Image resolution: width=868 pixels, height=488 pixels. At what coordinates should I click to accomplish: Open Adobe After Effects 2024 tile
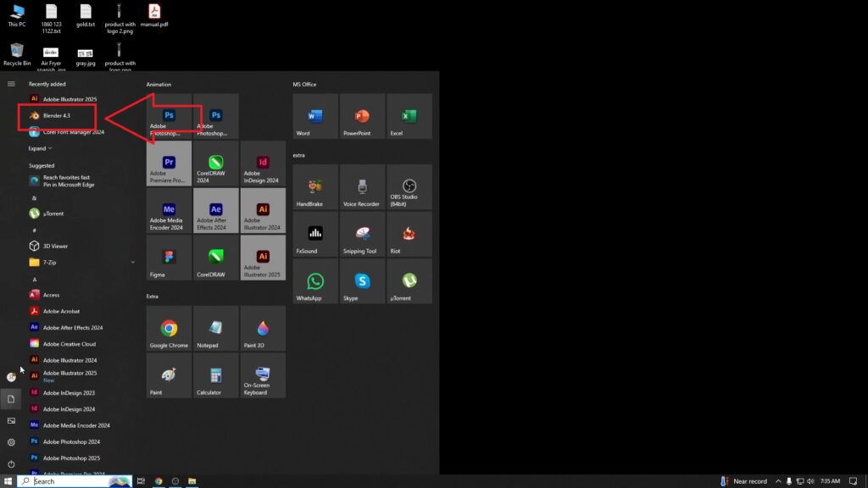point(216,210)
